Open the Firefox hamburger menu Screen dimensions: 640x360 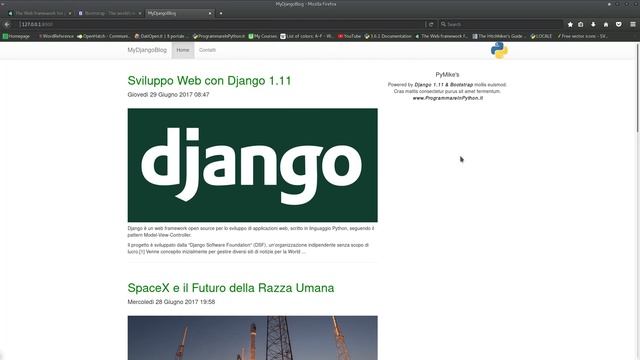coord(633,24)
